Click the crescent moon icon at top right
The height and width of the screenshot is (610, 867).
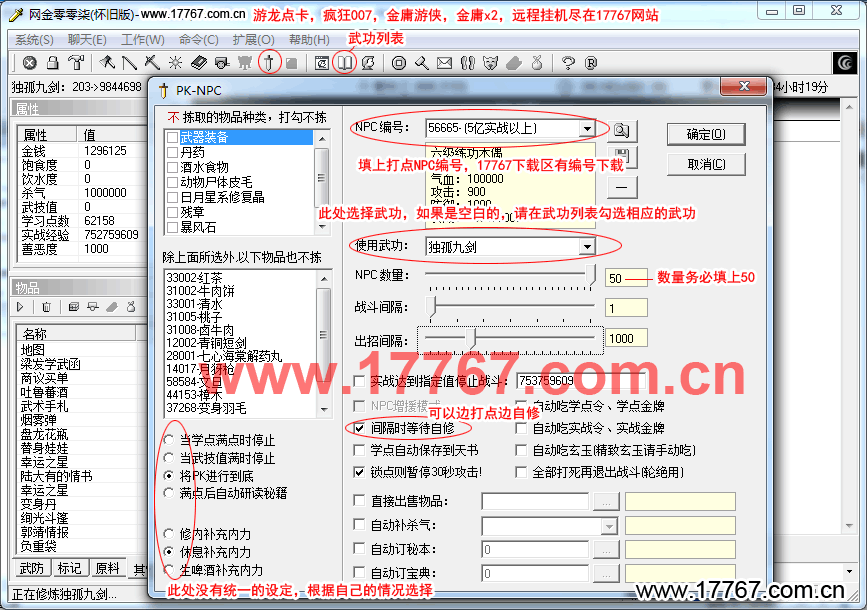click(x=845, y=63)
